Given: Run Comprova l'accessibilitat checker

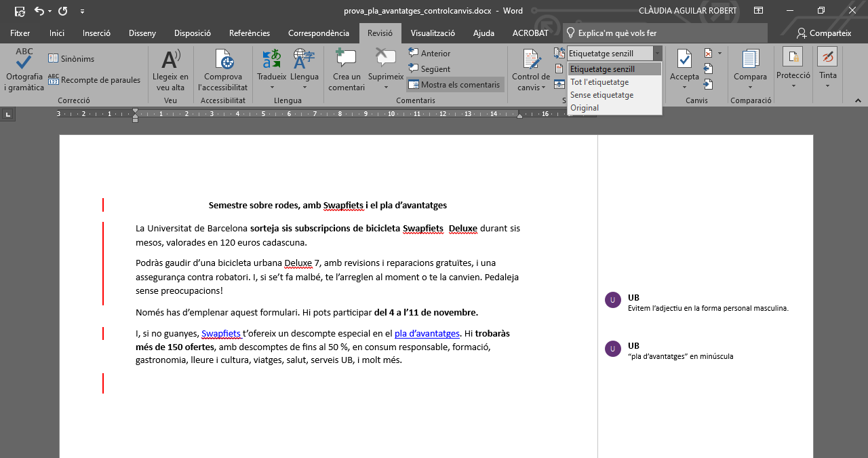Looking at the screenshot, I should point(223,69).
